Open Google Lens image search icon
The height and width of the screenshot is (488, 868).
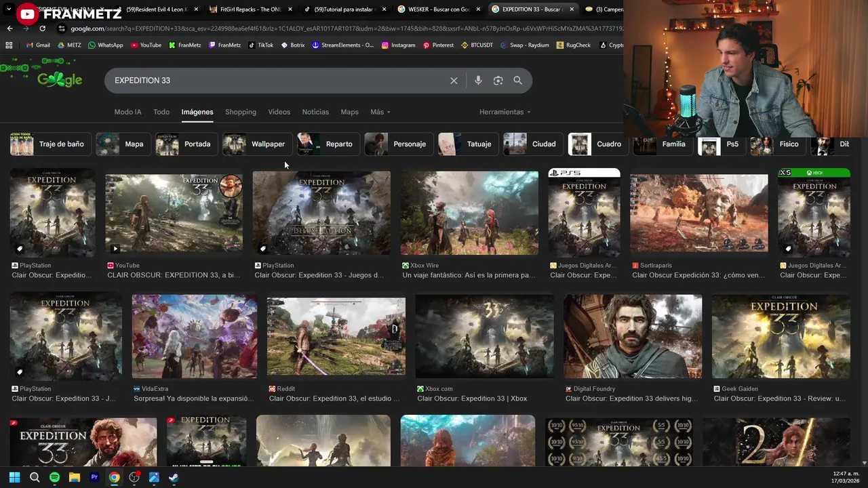pos(498,81)
